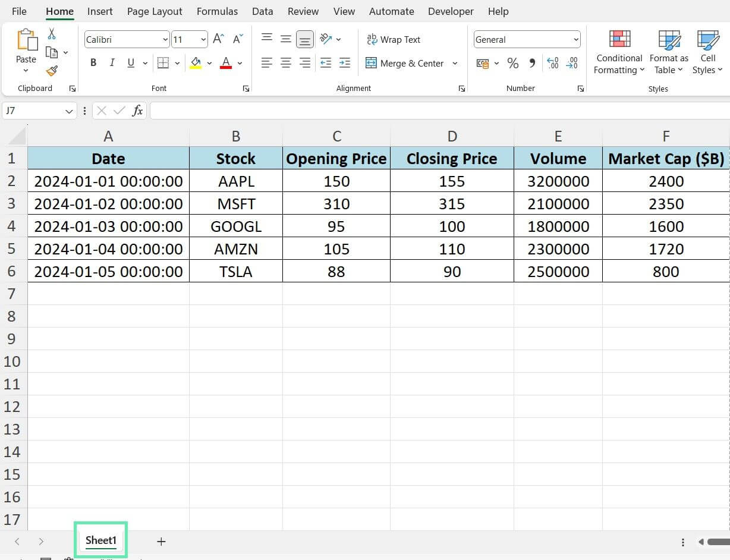730x560 pixels.
Task: Open the Format as Table menu
Action: (x=669, y=52)
